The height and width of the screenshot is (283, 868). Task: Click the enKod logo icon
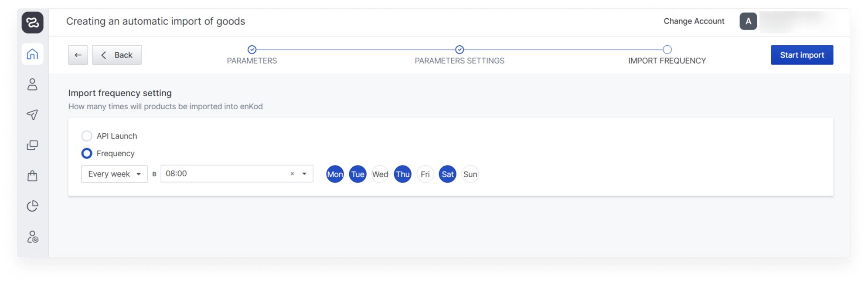tap(33, 22)
